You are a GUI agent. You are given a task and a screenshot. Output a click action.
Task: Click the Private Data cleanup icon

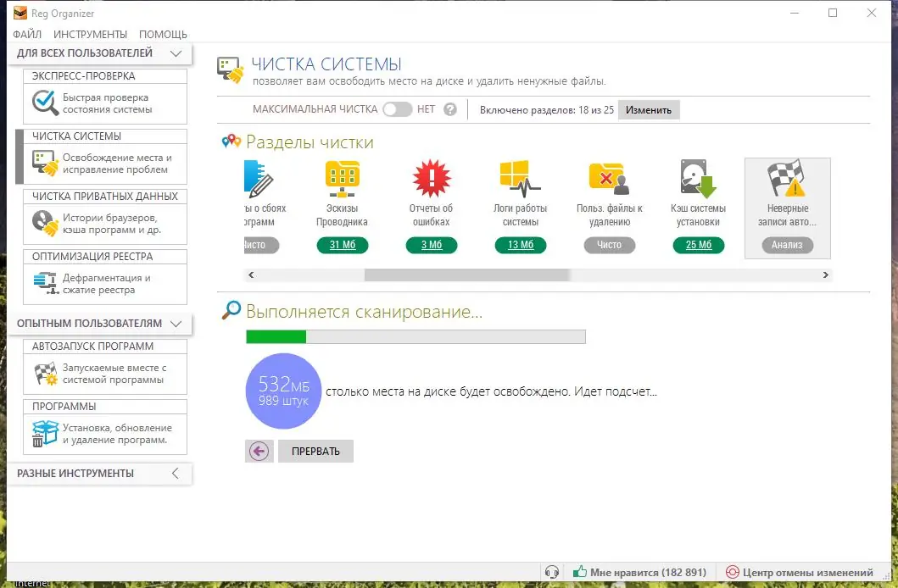point(45,223)
